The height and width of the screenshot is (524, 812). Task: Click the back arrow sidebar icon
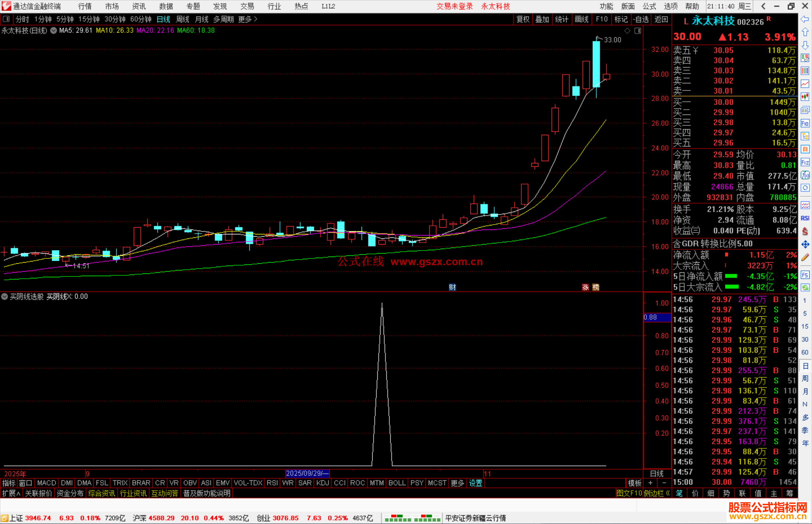click(805, 19)
